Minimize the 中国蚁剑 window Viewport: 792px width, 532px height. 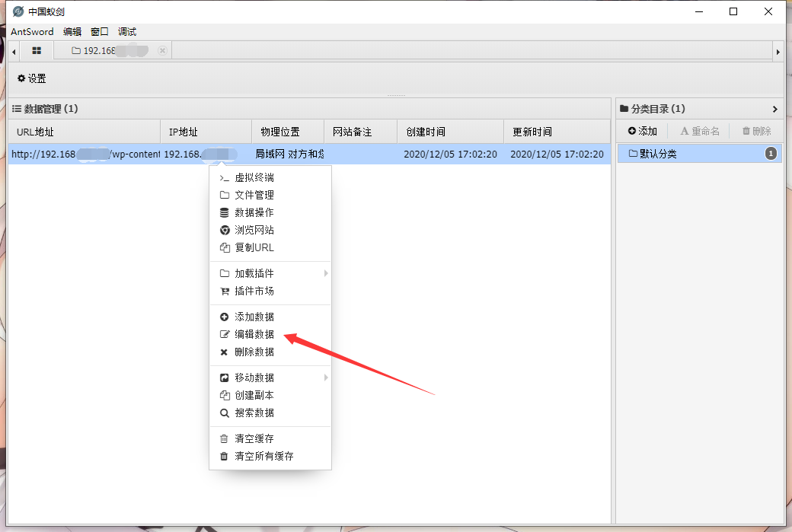(699, 11)
